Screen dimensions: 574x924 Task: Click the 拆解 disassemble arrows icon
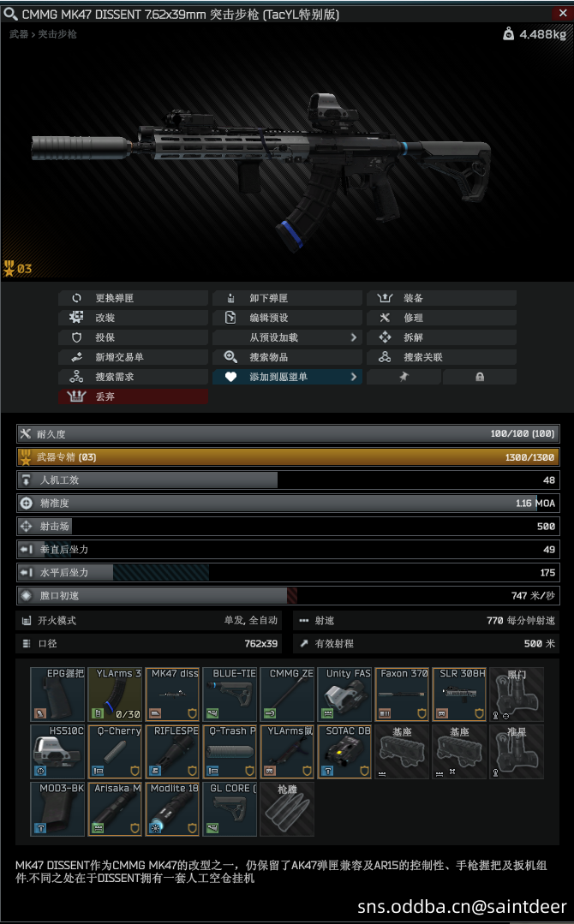[385, 337]
